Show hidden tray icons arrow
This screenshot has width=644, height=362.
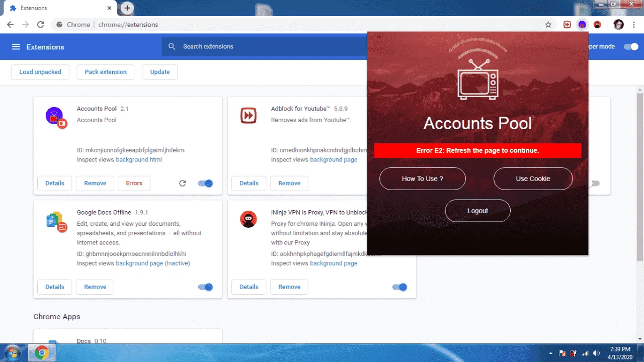[551, 353]
